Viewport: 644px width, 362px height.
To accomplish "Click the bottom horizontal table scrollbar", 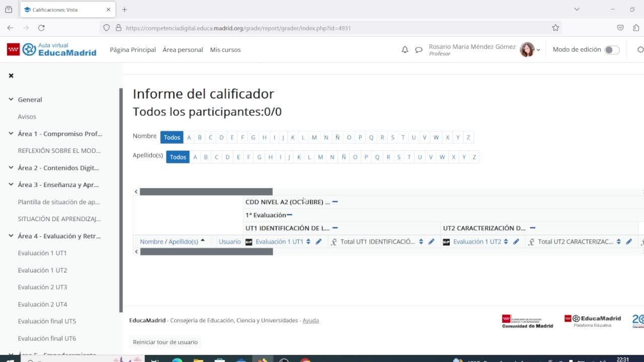I will pos(206,252).
